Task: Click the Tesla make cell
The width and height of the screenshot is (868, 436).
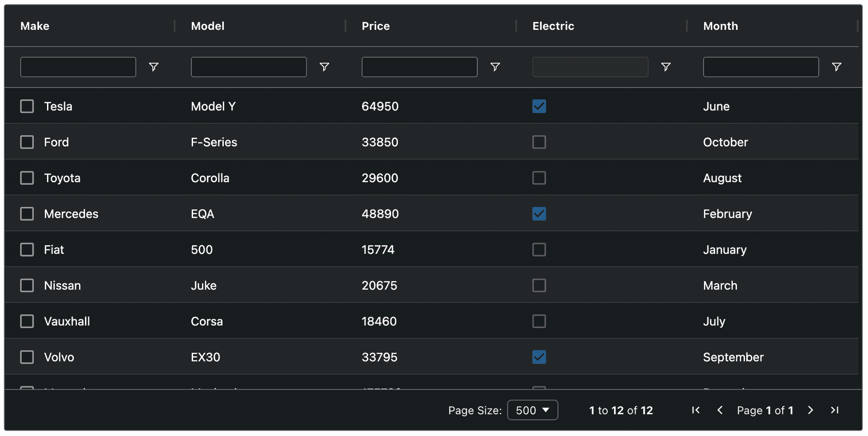Action: coord(58,106)
